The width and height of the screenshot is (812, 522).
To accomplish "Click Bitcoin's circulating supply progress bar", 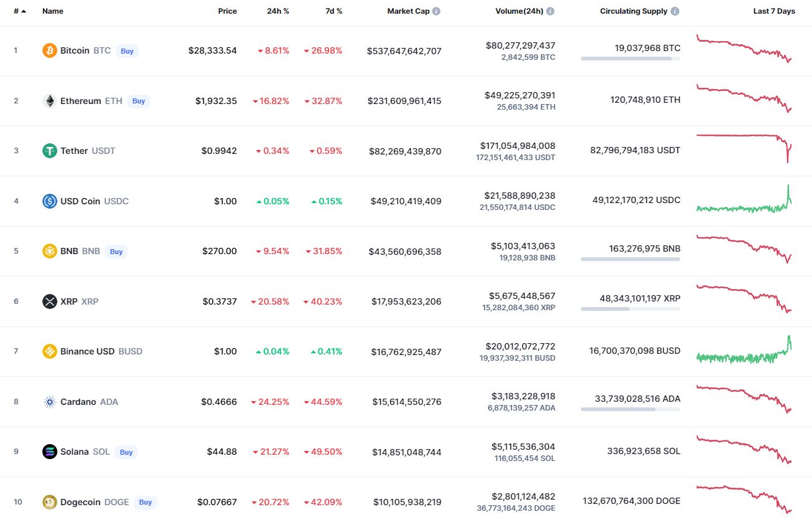I will click(x=630, y=59).
